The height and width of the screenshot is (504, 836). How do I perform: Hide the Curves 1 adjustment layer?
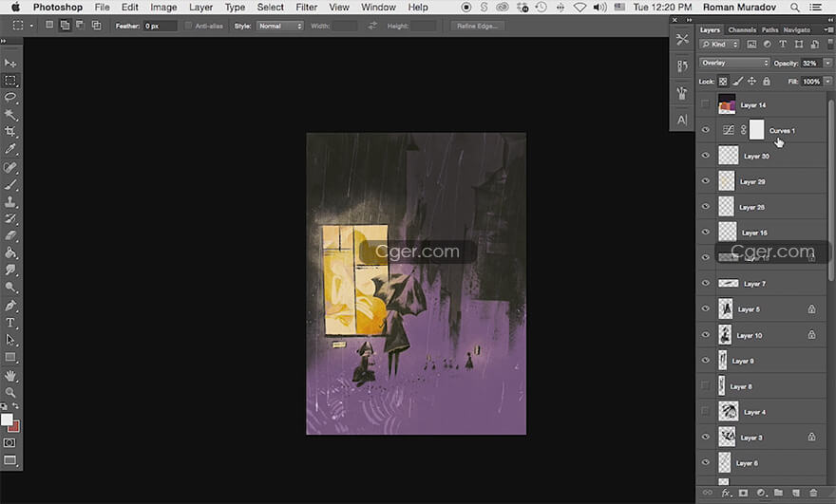click(x=705, y=130)
